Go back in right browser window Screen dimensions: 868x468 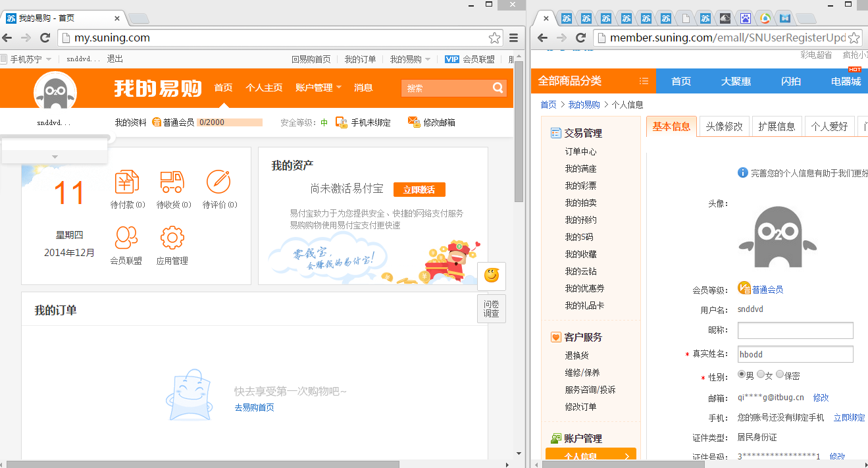click(x=543, y=38)
